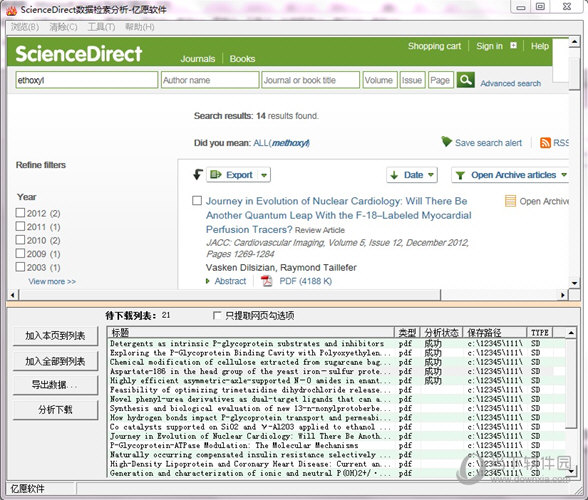588x500 pixels.
Task: Click the 标题 column header
Action: point(251,332)
